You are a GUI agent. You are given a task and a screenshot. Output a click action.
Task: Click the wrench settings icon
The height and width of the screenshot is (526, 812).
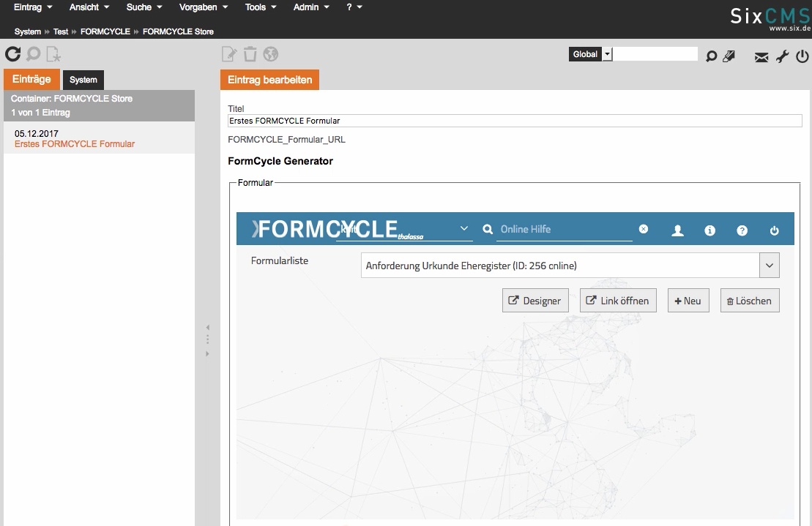pos(782,56)
